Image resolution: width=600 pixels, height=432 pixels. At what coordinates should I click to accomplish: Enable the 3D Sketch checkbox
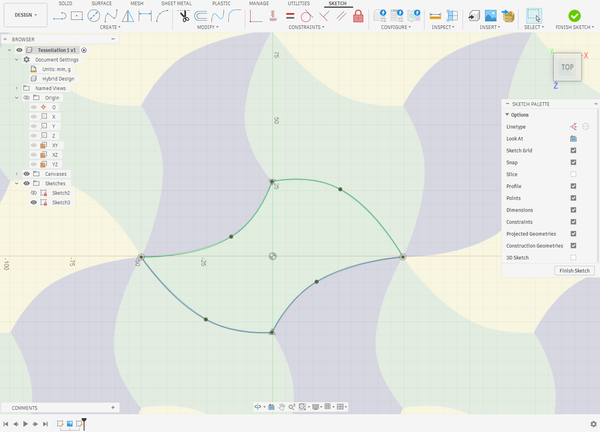pyautogui.click(x=573, y=258)
